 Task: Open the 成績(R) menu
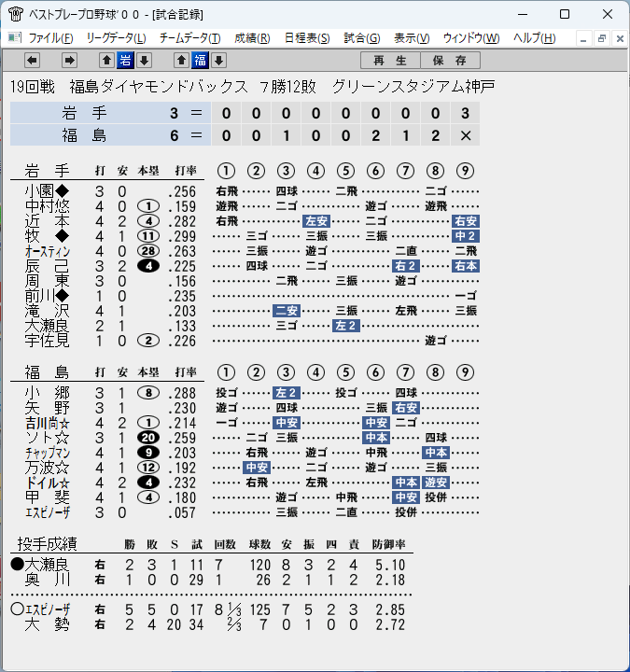(x=252, y=38)
